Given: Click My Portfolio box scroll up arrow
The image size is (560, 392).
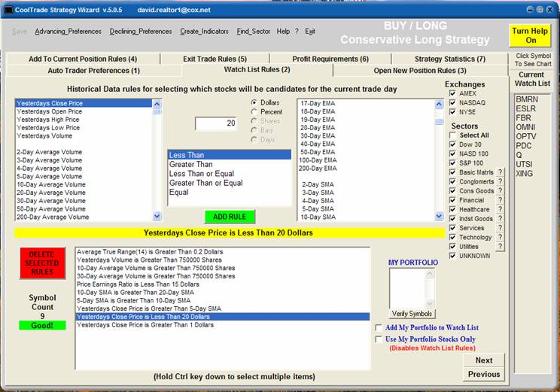Looking at the screenshot, I should pos(430,274).
